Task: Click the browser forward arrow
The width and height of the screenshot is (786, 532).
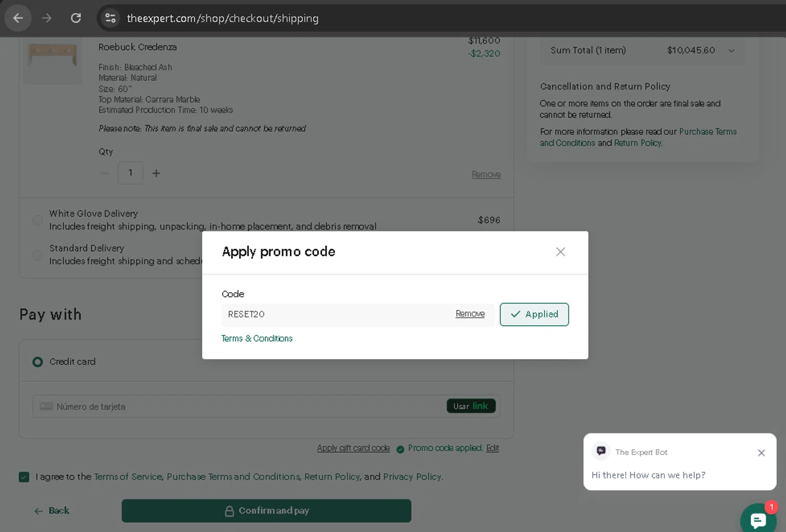Action: tap(47, 18)
